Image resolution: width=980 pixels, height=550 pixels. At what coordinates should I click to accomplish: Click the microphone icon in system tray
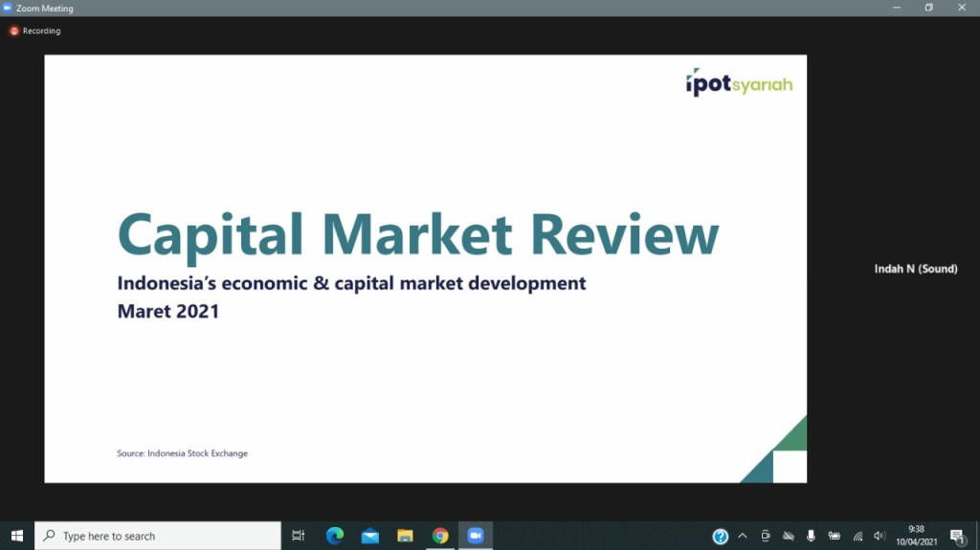coord(811,536)
